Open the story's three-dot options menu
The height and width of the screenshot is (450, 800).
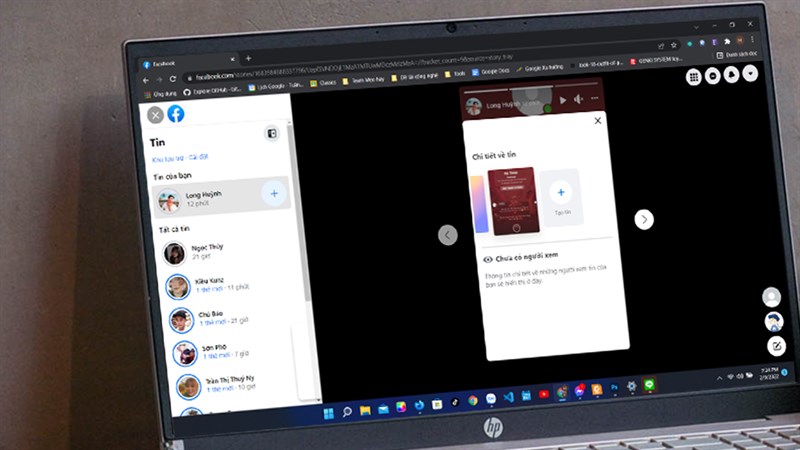coord(595,97)
